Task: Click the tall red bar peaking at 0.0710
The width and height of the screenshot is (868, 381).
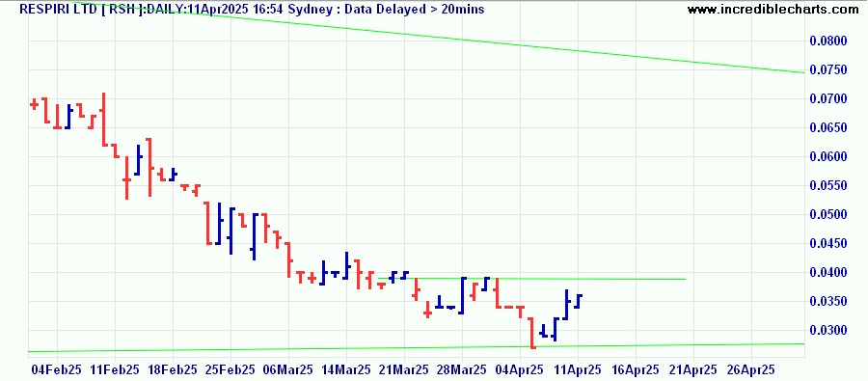Action: (103, 119)
